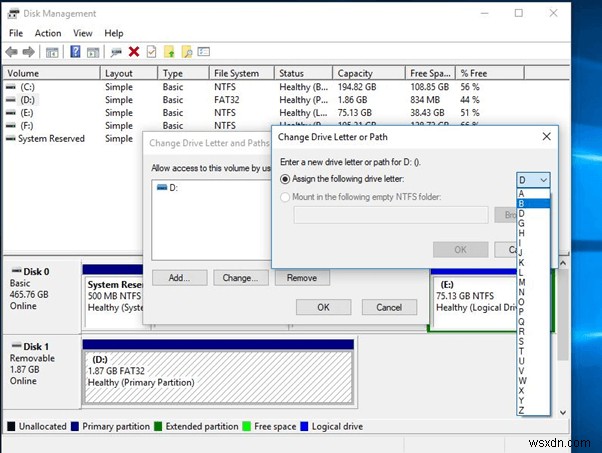Click the Change... button
The width and height of the screenshot is (602, 453).
pos(240,278)
